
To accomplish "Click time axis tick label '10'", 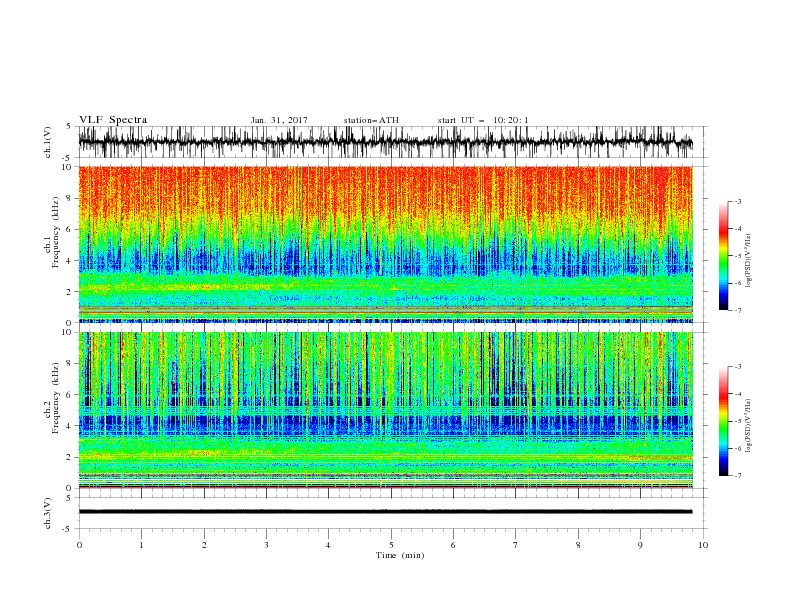I will coord(703,545).
